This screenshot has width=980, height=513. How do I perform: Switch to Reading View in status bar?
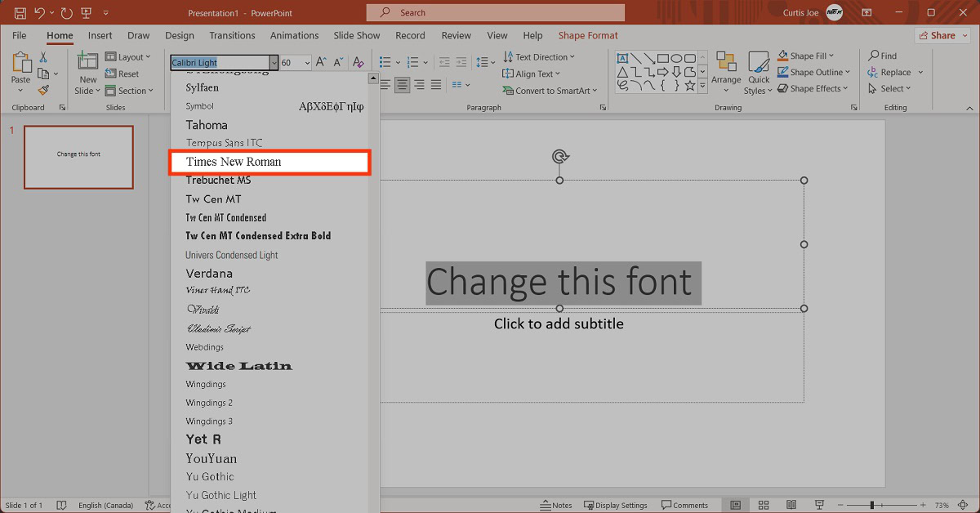tap(790, 506)
